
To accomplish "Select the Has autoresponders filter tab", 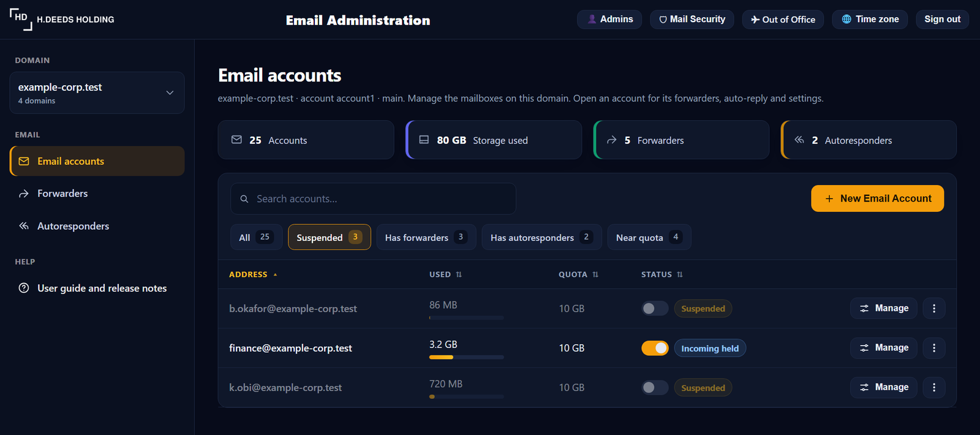I will click(x=541, y=237).
